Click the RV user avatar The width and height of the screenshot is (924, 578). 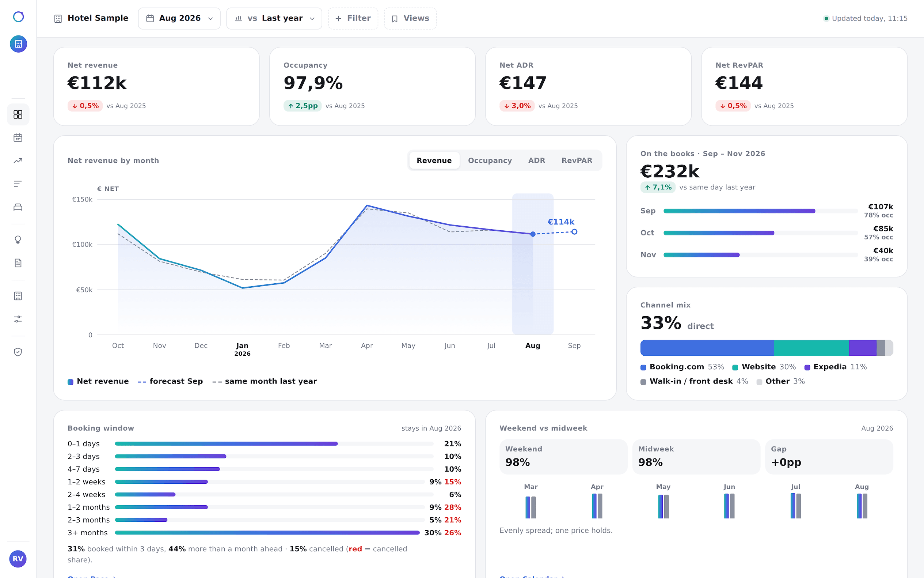pos(18,559)
